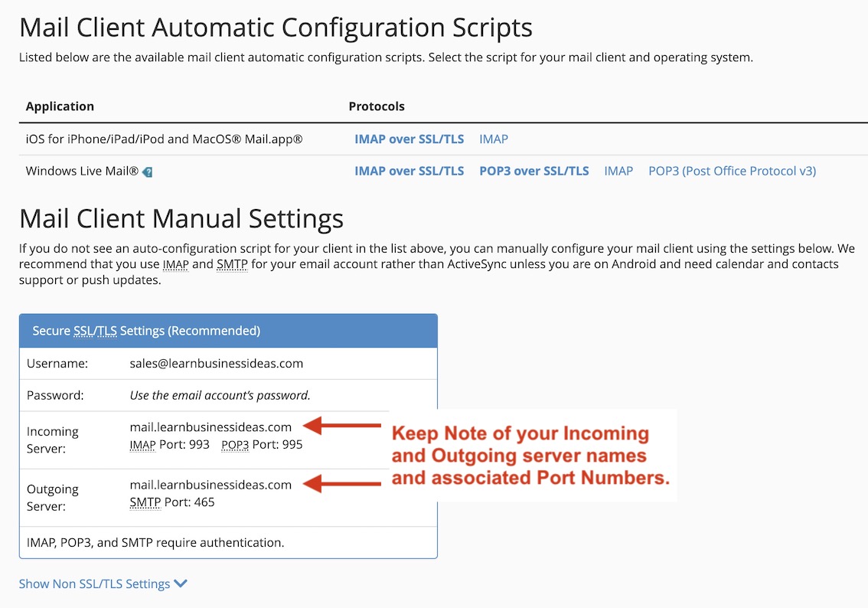The width and height of the screenshot is (868, 608).
Task: Pick the plain IMAP option for Windows Live Mail
Action: point(618,171)
